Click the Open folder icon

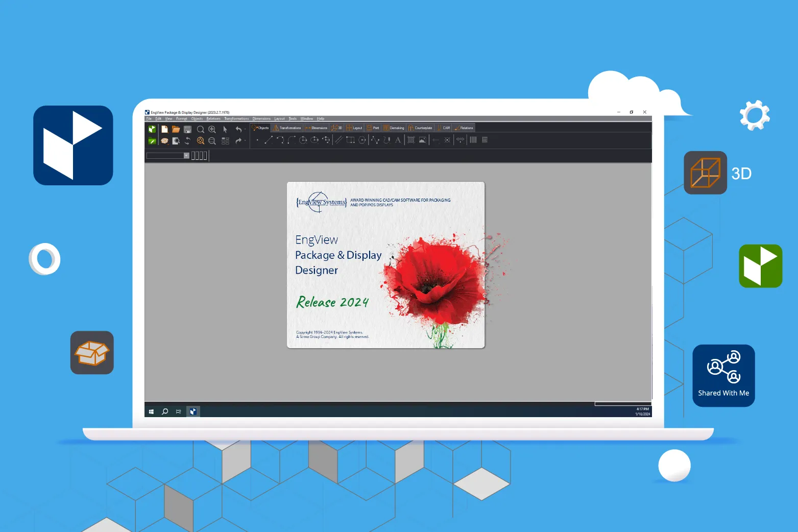coord(176,130)
